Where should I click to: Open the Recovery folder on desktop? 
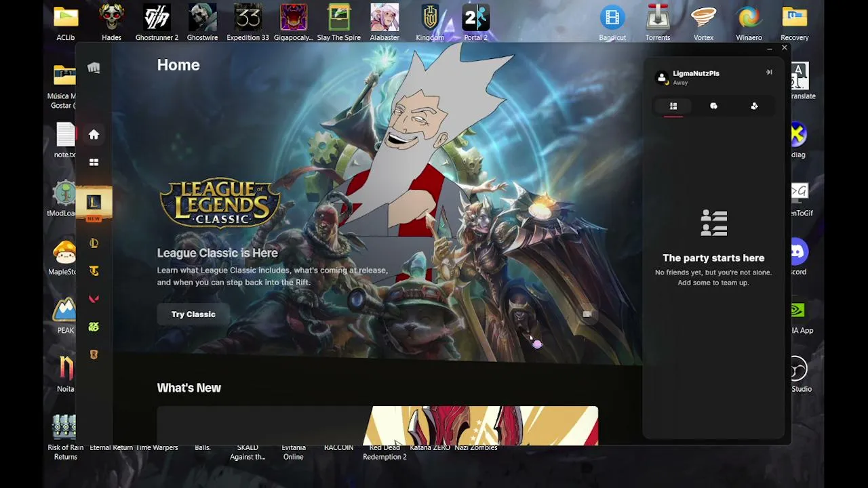pos(795,23)
